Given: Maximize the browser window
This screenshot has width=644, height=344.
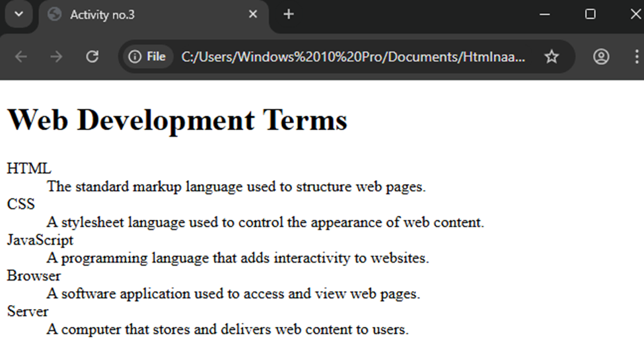Looking at the screenshot, I should [x=590, y=15].
